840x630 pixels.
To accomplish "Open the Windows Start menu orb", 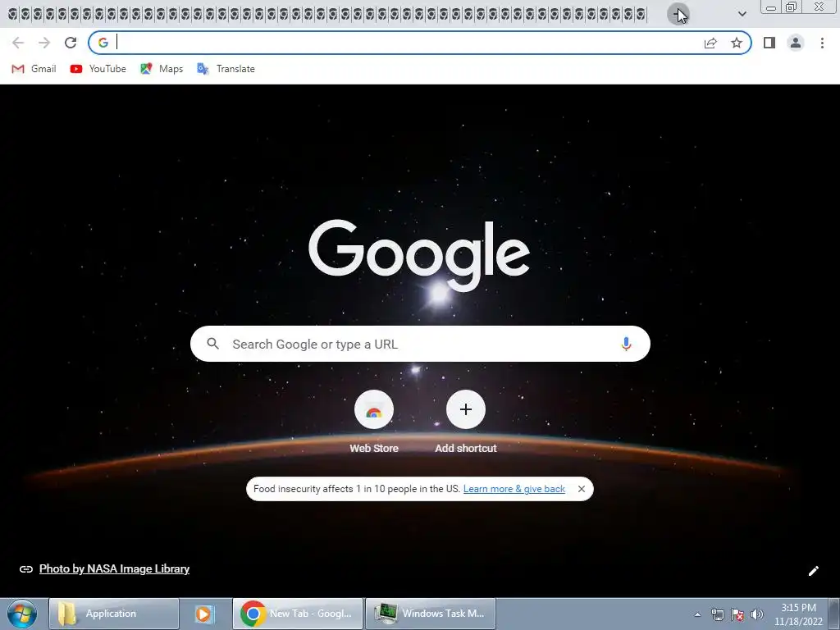I will pos(22,614).
